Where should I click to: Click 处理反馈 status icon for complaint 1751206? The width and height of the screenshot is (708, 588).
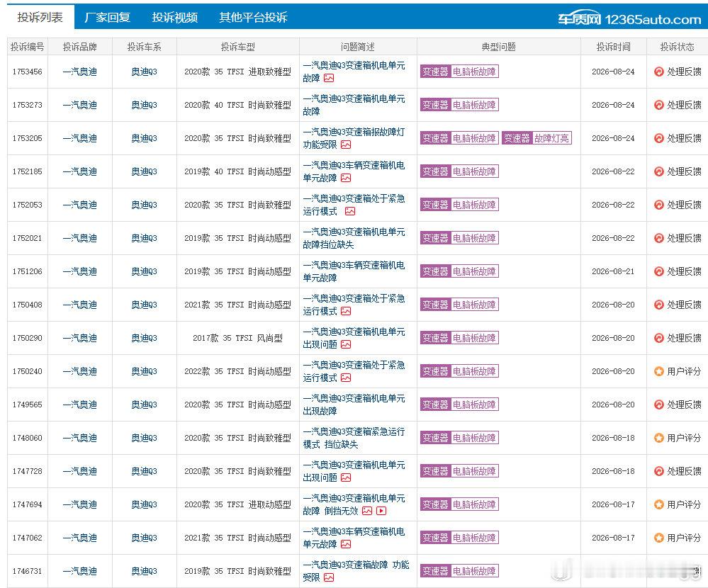coord(659,271)
